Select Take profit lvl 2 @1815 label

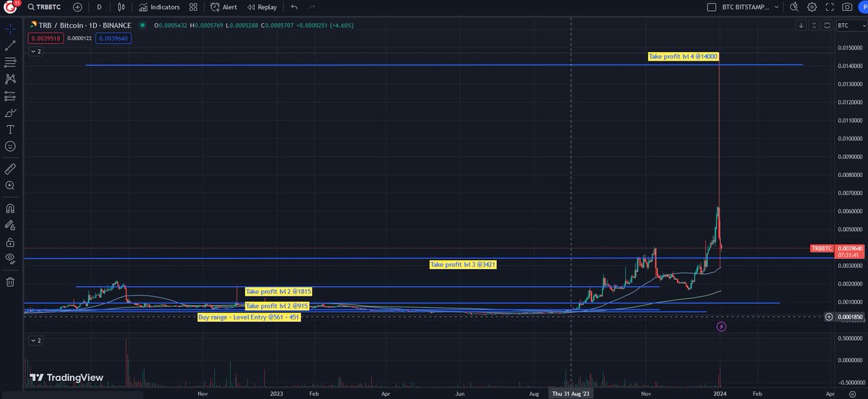point(278,291)
